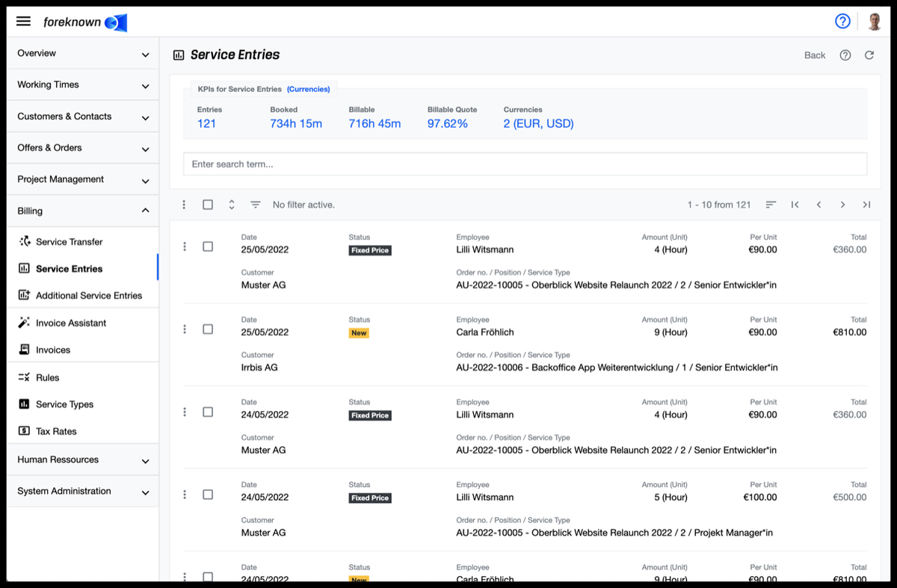
Task: Click the '1 - 10 from 121' pagination text
Action: coord(719,205)
